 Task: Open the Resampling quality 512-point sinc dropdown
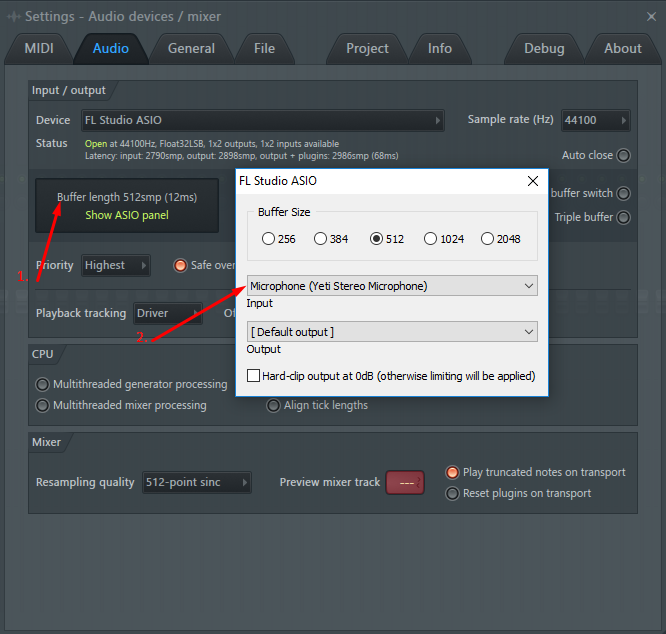tap(197, 482)
